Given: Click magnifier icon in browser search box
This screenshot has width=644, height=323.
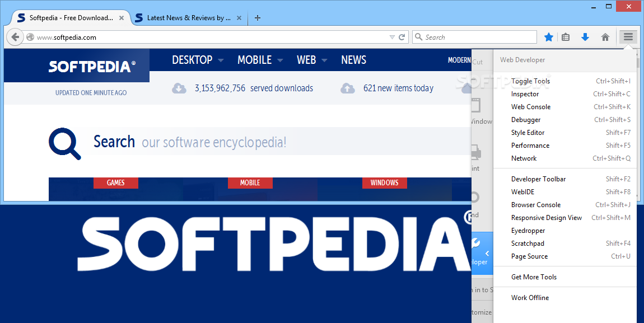Looking at the screenshot, I should 418,37.
